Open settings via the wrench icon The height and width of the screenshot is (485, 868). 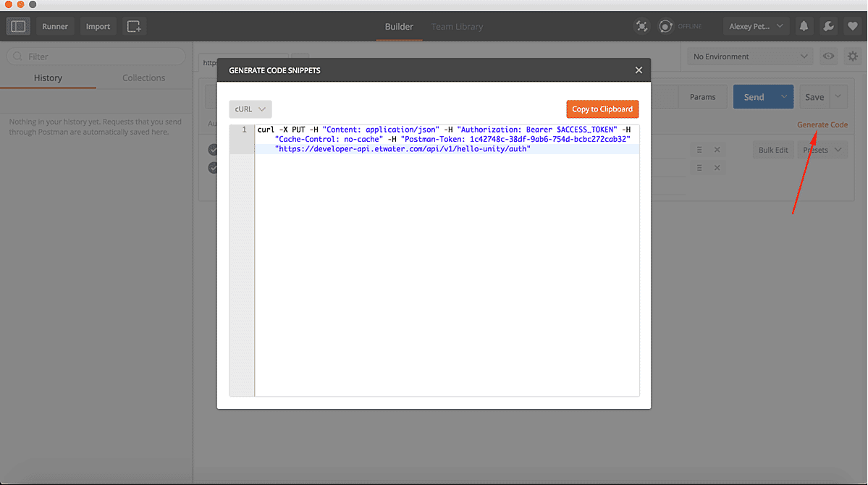pos(829,26)
